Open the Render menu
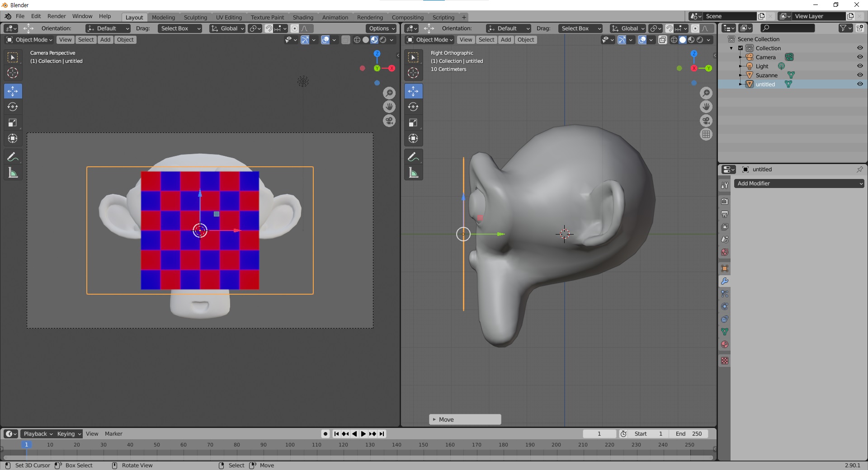This screenshot has width=868, height=470. (x=57, y=16)
